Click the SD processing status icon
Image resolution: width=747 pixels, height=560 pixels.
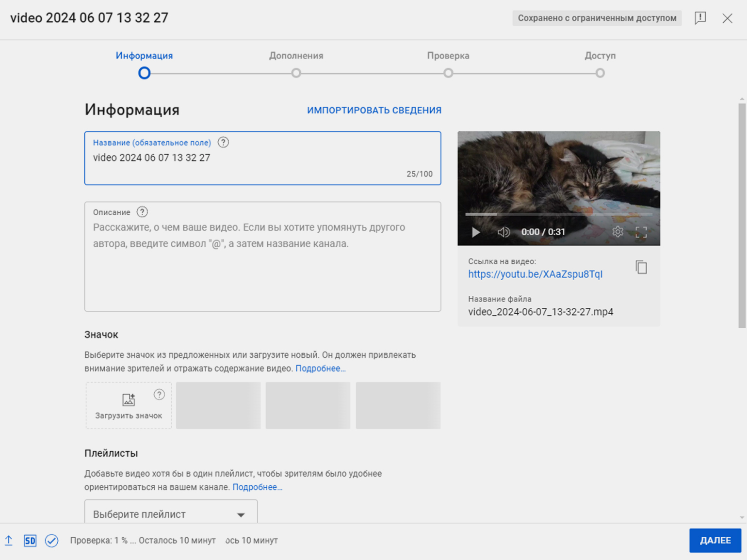[x=30, y=540]
